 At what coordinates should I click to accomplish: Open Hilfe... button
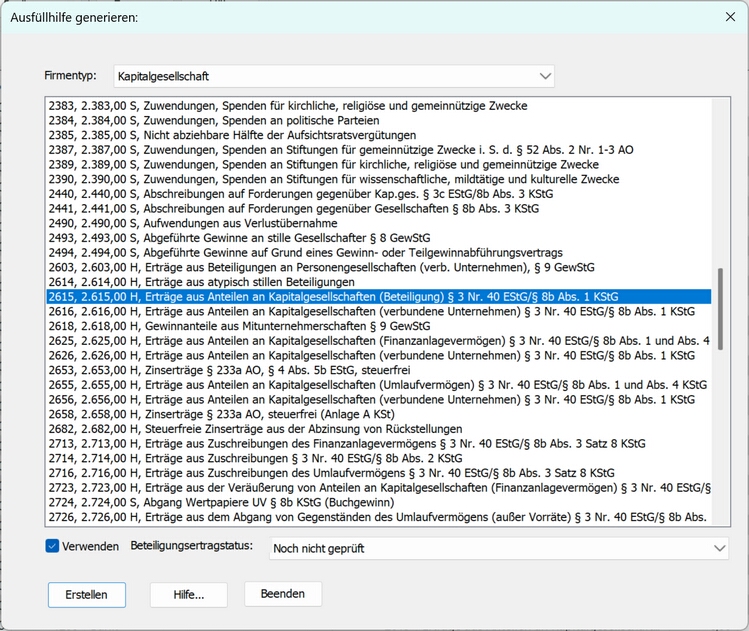[189, 595]
